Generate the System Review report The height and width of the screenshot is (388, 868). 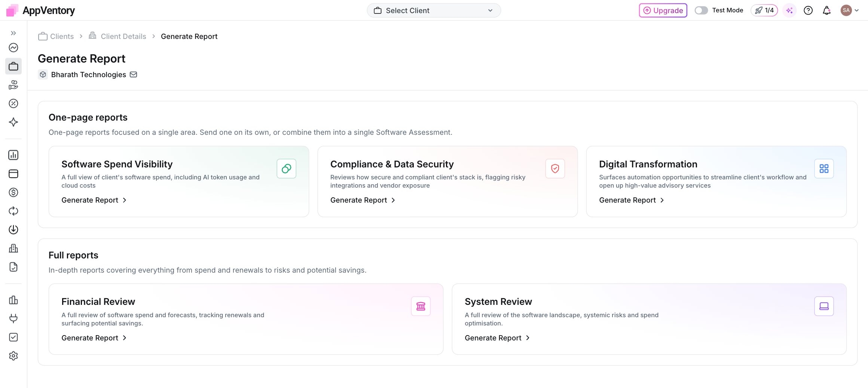pos(497,338)
